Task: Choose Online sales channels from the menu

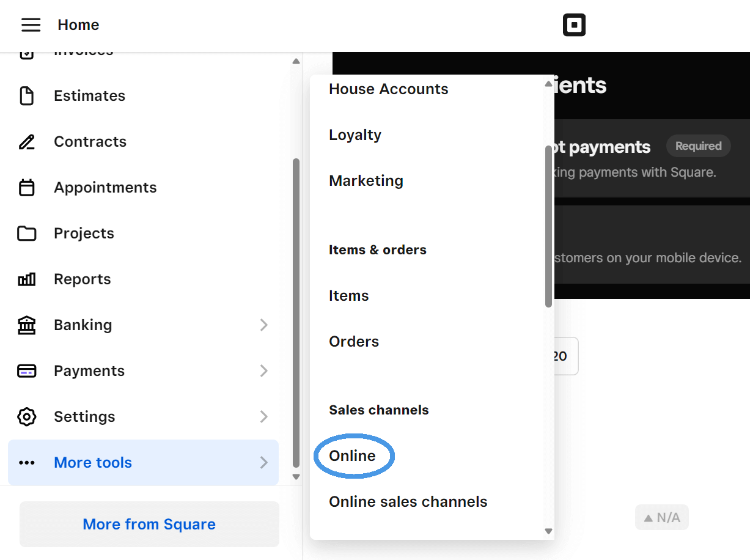Action: pyautogui.click(x=408, y=501)
